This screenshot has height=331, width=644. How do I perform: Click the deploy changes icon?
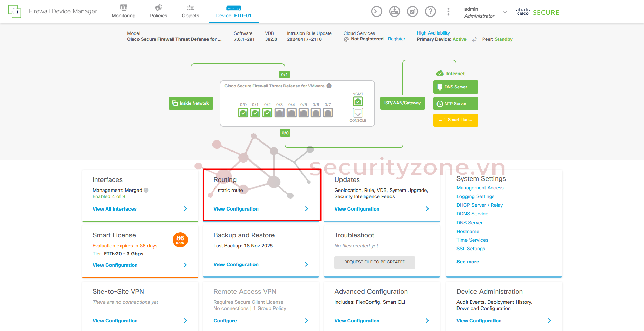tap(394, 12)
